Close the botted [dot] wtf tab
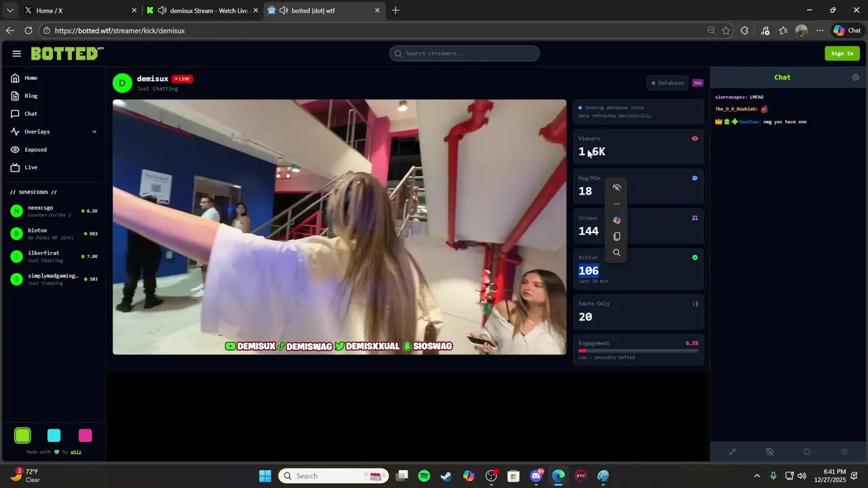The width and height of the screenshot is (868, 488). coord(377,10)
